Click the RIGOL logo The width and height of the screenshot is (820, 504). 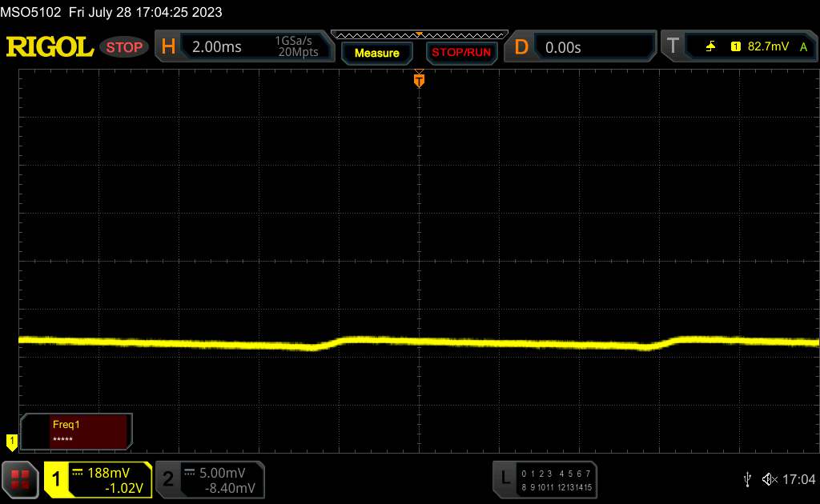click(50, 47)
